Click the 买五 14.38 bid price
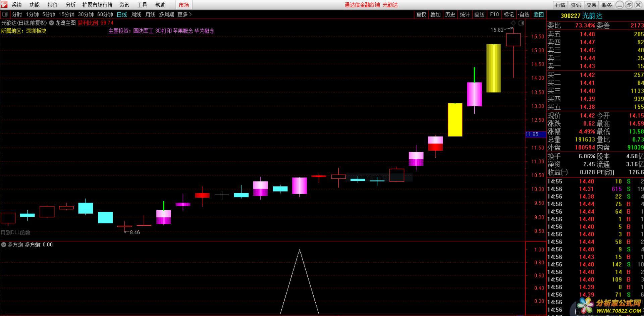This screenshot has height=316, width=644. [587, 107]
